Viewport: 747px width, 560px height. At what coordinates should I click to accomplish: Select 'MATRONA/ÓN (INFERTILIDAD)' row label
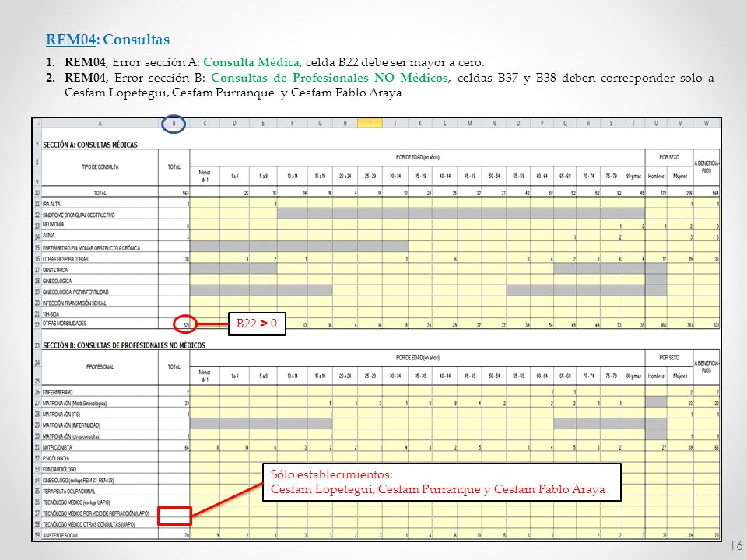point(72,425)
